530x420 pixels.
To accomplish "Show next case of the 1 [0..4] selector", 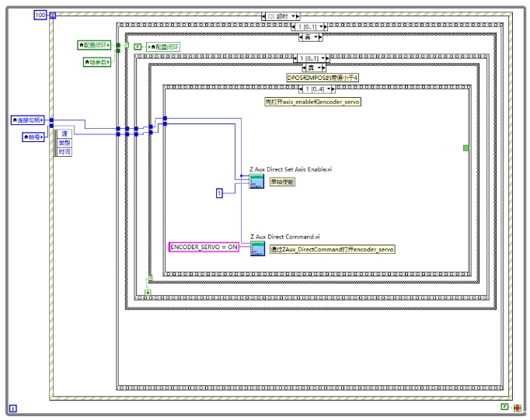I will [333, 89].
